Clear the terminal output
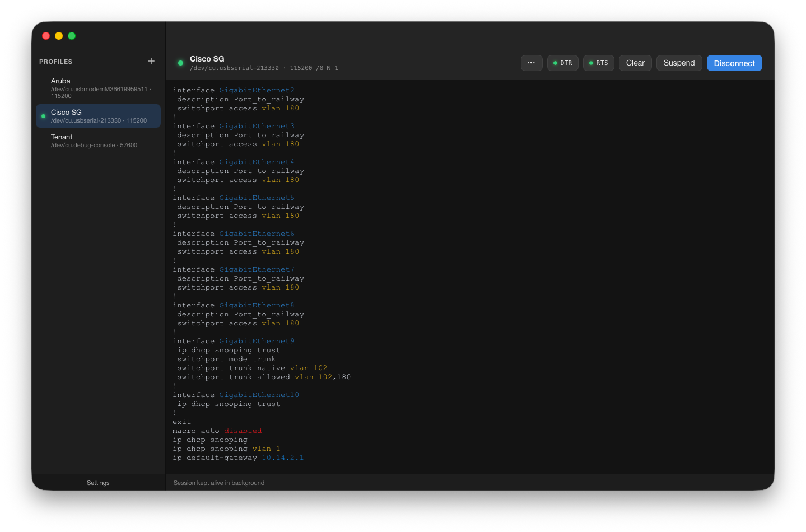The image size is (806, 532). pyautogui.click(x=635, y=63)
